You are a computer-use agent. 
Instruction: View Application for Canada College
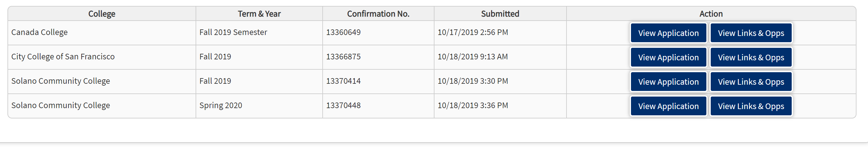[x=668, y=33]
